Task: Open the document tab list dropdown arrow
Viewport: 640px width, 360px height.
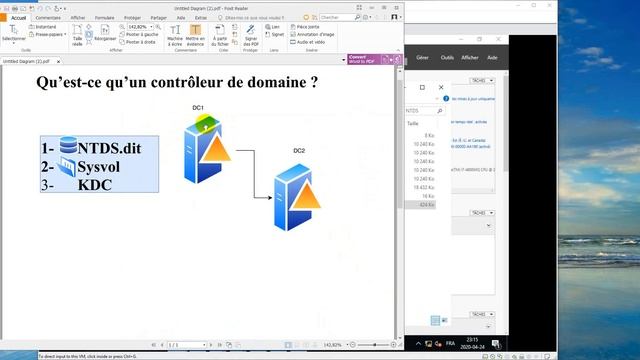Action: 344,60
